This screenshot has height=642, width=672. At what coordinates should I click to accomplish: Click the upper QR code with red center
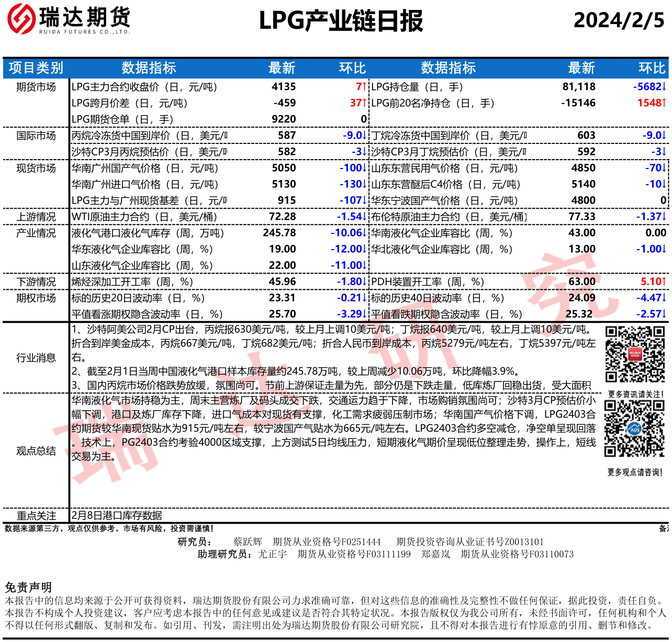pyautogui.click(x=635, y=354)
